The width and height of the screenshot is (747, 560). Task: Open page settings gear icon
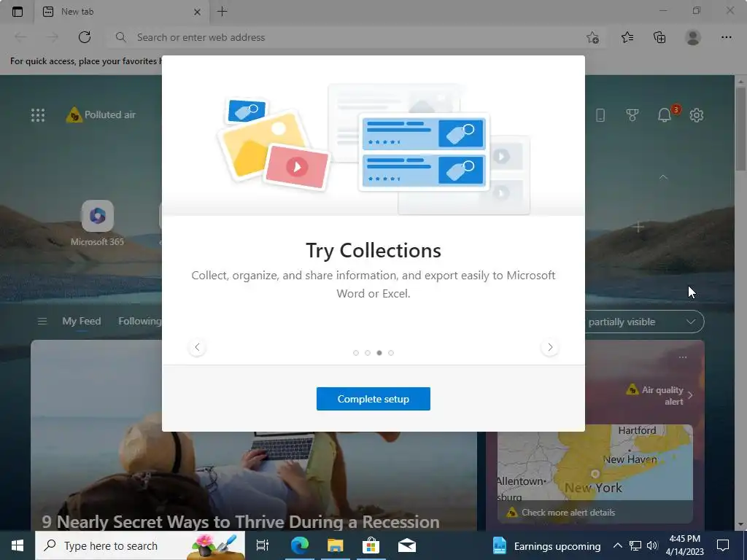point(697,114)
